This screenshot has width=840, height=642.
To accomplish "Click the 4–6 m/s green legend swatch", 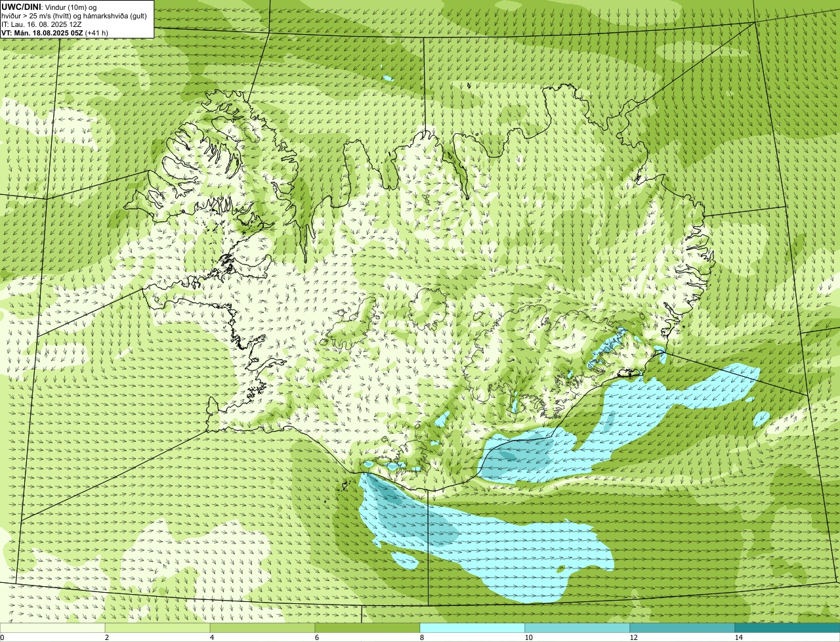I will pos(262,628).
